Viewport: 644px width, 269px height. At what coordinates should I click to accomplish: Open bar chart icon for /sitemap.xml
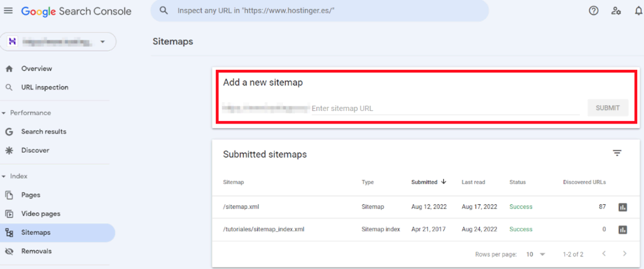tap(623, 207)
